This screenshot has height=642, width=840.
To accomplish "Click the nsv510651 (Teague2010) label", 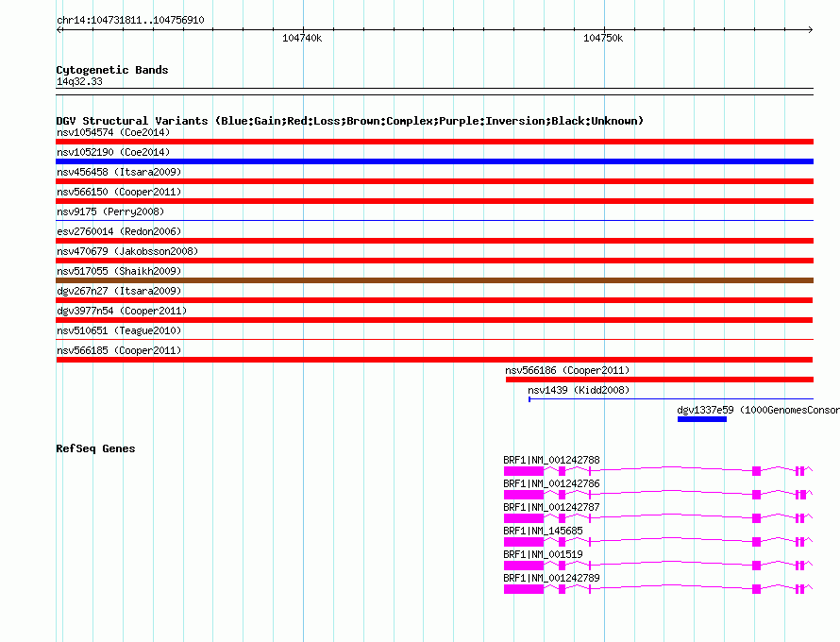I will point(118,330).
